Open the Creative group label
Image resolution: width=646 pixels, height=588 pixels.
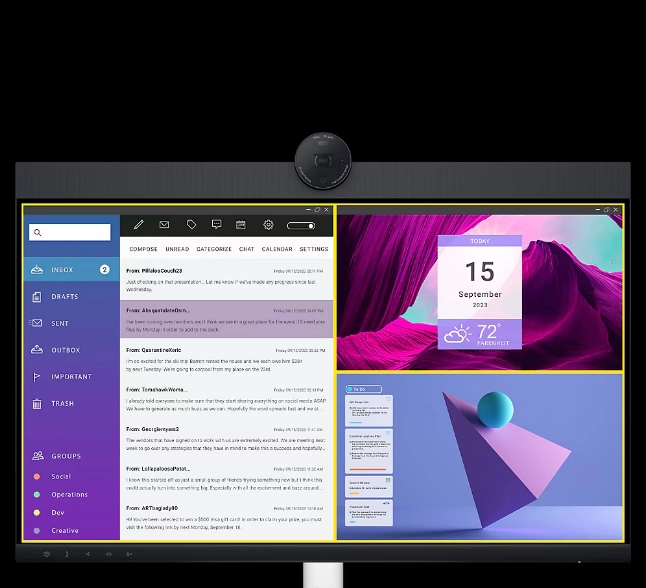(65, 531)
